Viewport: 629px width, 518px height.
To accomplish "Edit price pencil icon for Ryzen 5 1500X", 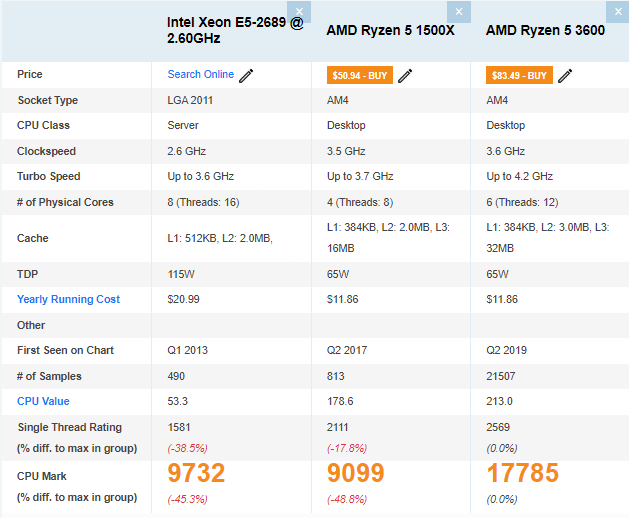I will (x=405, y=75).
